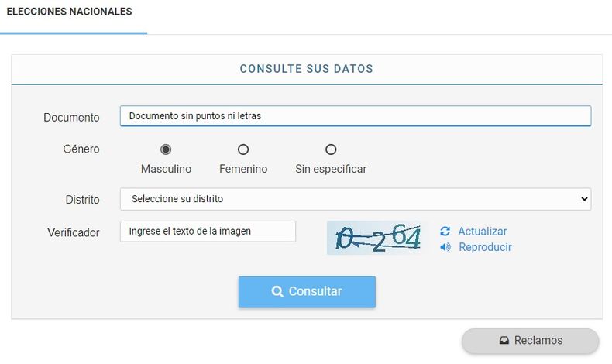Select the Femenino radio button

click(x=243, y=149)
